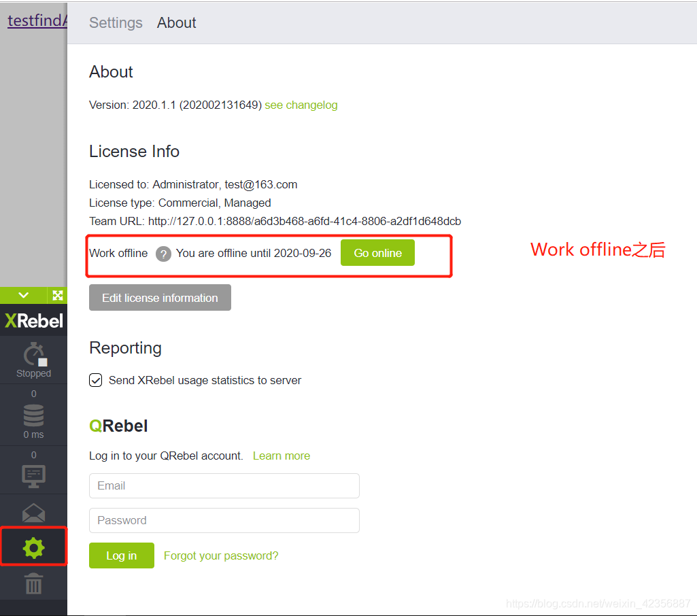Click the Log in button

click(121, 555)
